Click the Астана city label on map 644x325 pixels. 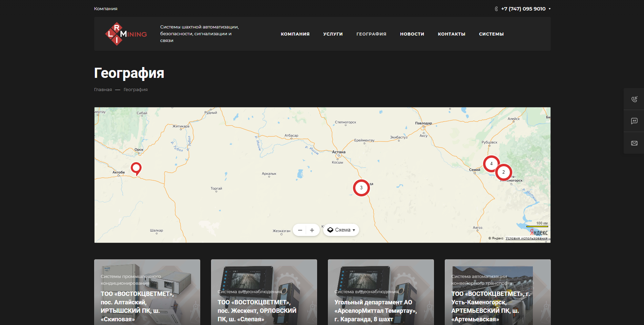[339, 152]
